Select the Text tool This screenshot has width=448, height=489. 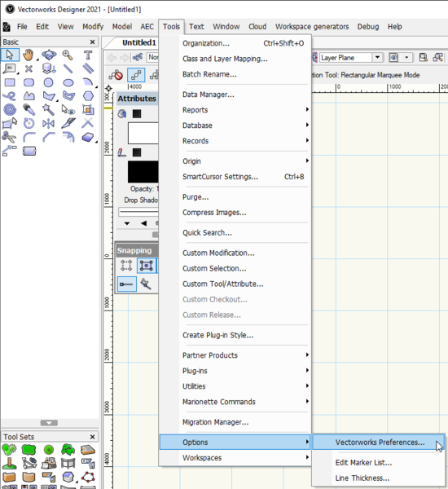pos(88,55)
